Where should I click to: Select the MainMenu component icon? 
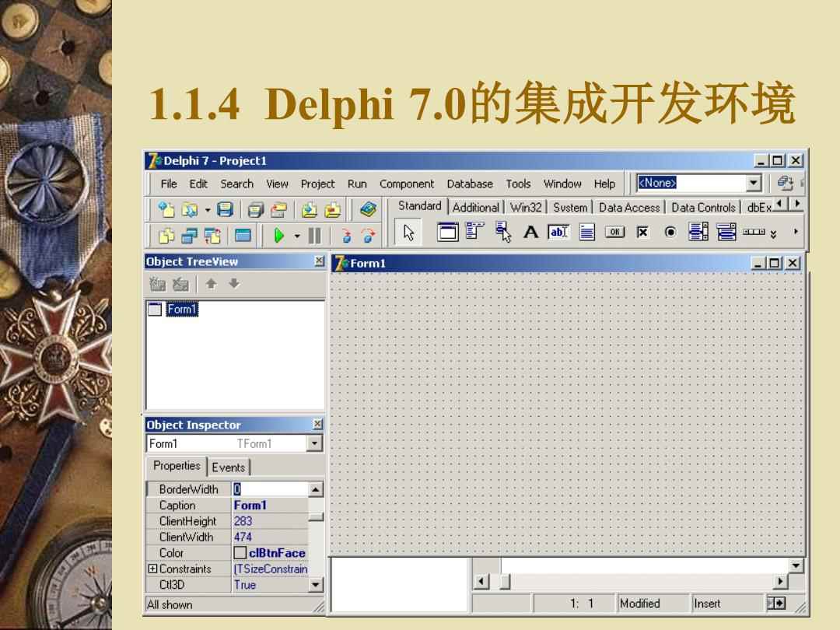click(474, 232)
